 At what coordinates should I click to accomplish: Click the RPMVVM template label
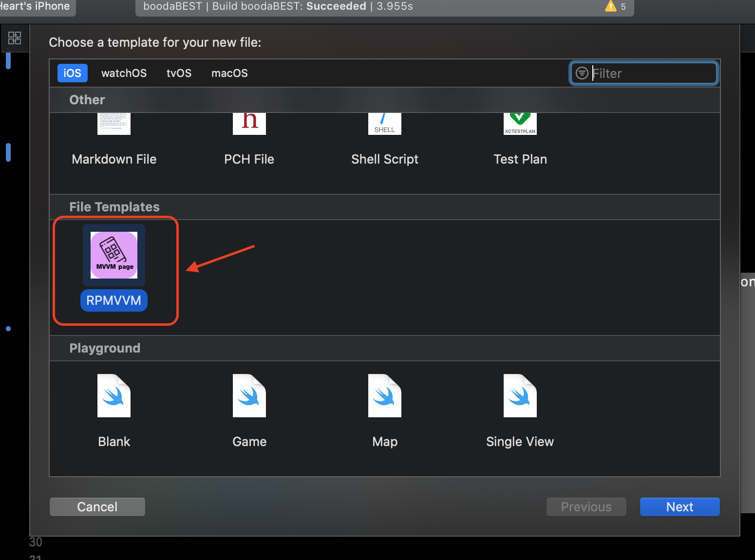(x=114, y=300)
